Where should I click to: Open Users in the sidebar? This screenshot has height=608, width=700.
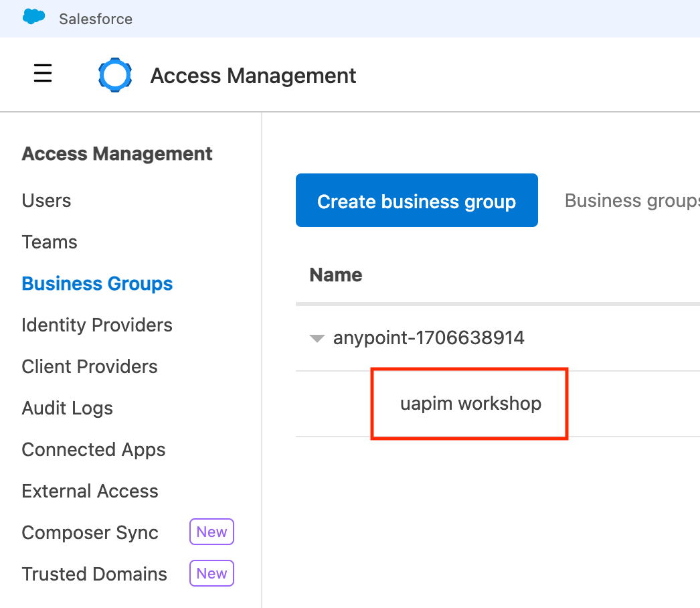tap(46, 201)
